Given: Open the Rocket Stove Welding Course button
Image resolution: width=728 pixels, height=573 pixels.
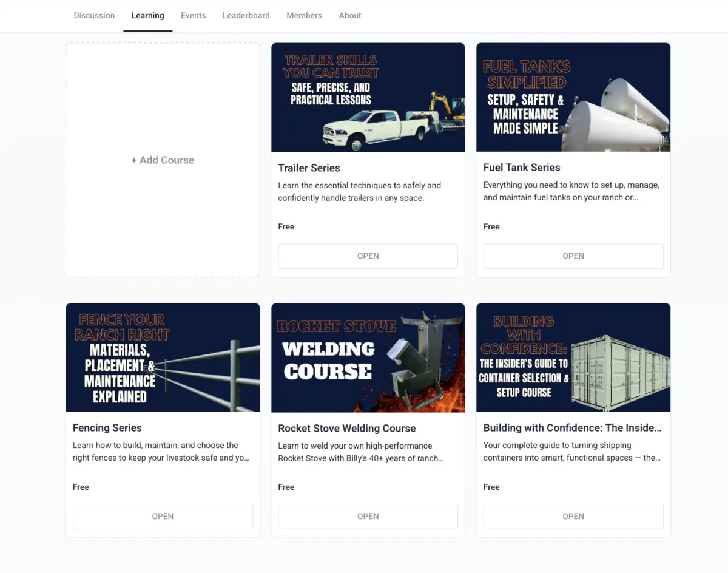Looking at the screenshot, I should (x=368, y=517).
